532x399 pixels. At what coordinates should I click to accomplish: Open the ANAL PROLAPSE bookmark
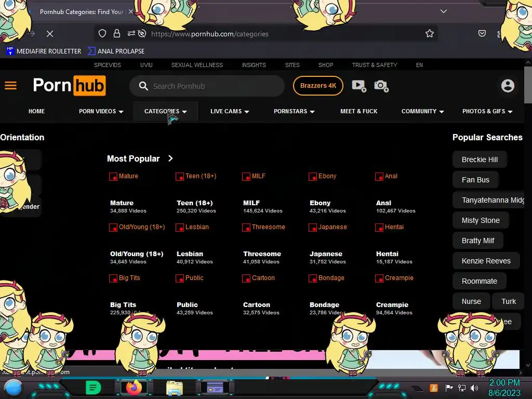point(116,51)
